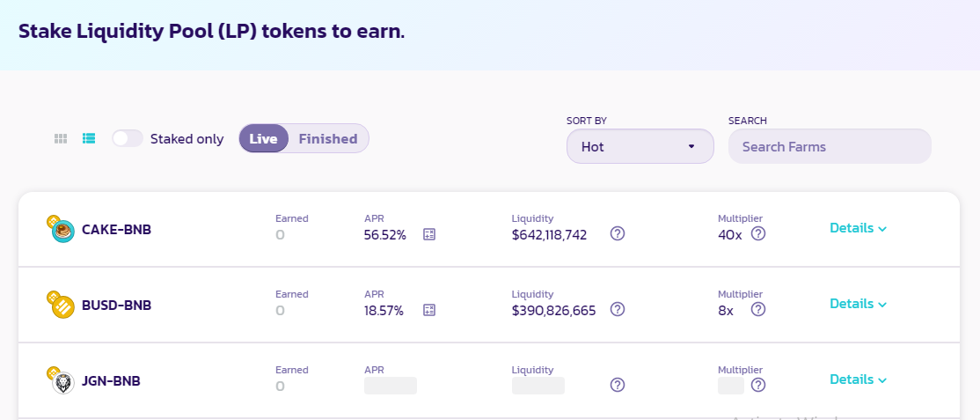This screenshot has width=980, height=420.
Task: Show multiplier help for BUSD-BNB
Action: 758,310
